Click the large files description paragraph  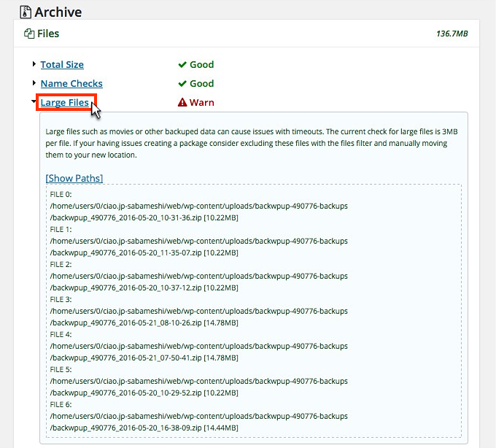(252, 143)
